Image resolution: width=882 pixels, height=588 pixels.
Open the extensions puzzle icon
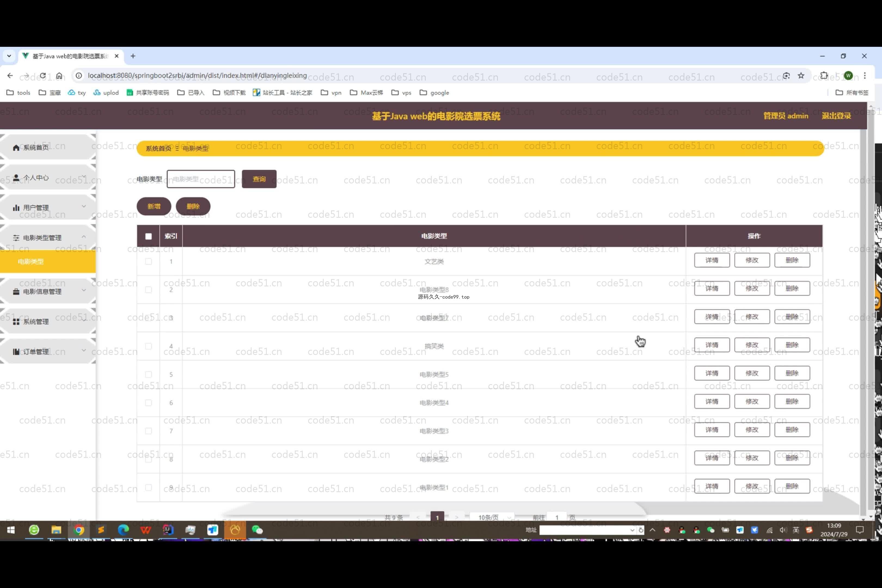tap(824, 76)
